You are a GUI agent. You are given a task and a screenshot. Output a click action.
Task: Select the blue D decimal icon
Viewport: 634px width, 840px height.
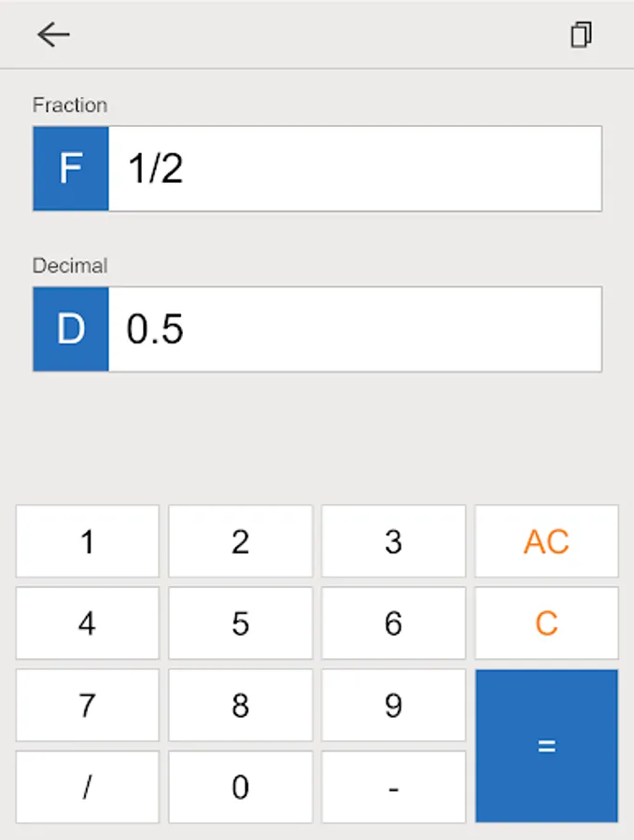tap(70, 329)
